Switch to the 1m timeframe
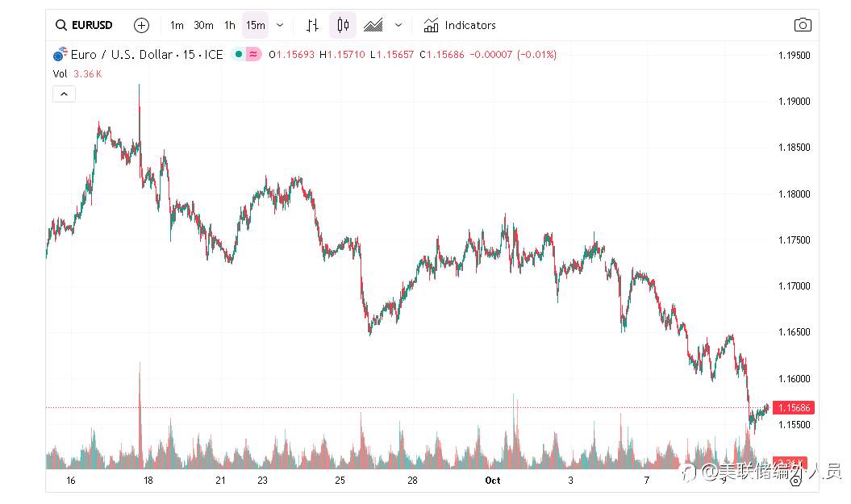Image resolution: width=851 pixels, height=504 pixels. 177,25
